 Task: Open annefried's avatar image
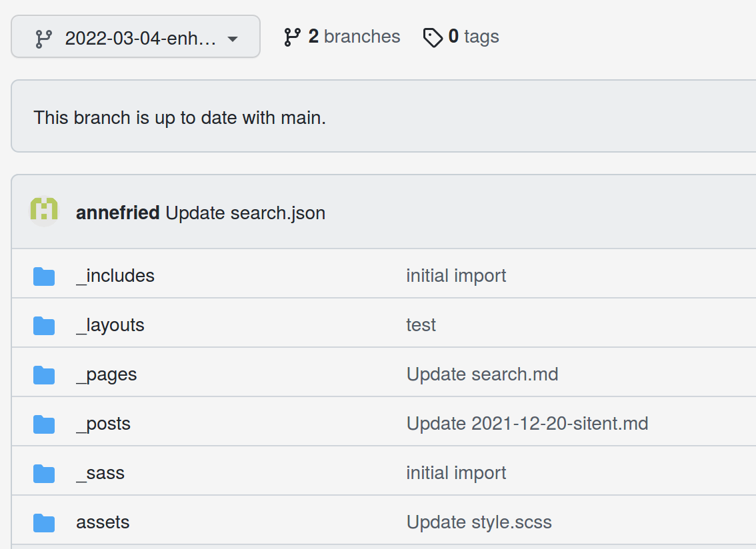(44, 211)
